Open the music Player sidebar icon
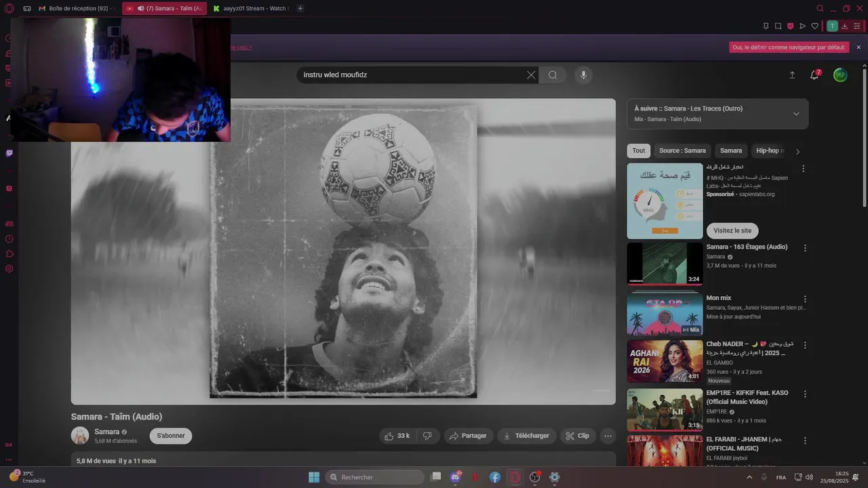Screen dimensions: 868x488 click(9, 188)
